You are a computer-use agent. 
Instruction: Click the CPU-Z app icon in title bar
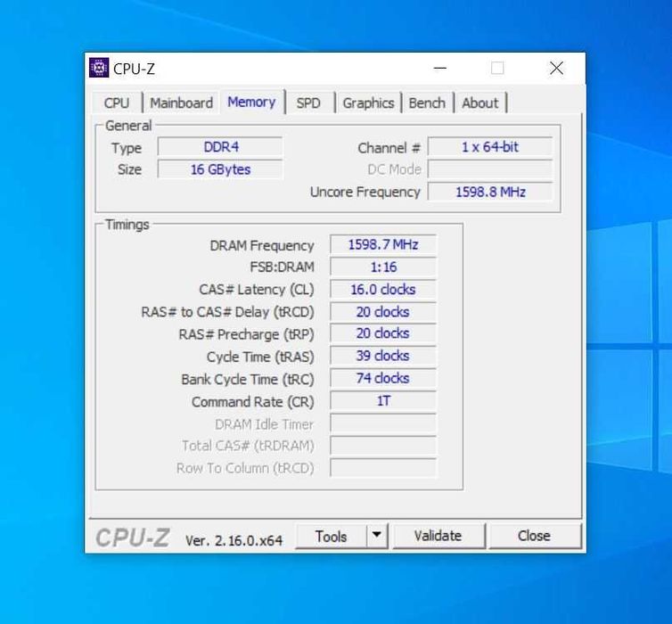click(x=99, y=68)
